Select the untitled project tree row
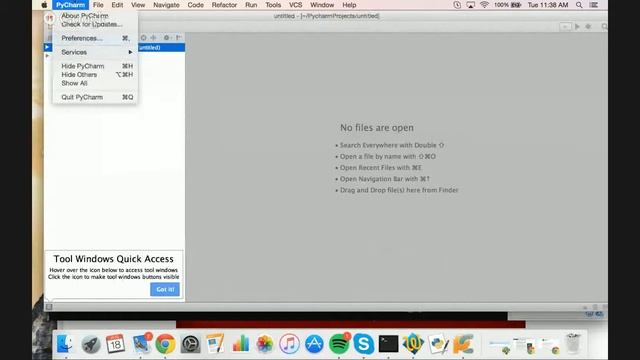 click(114, 47)
